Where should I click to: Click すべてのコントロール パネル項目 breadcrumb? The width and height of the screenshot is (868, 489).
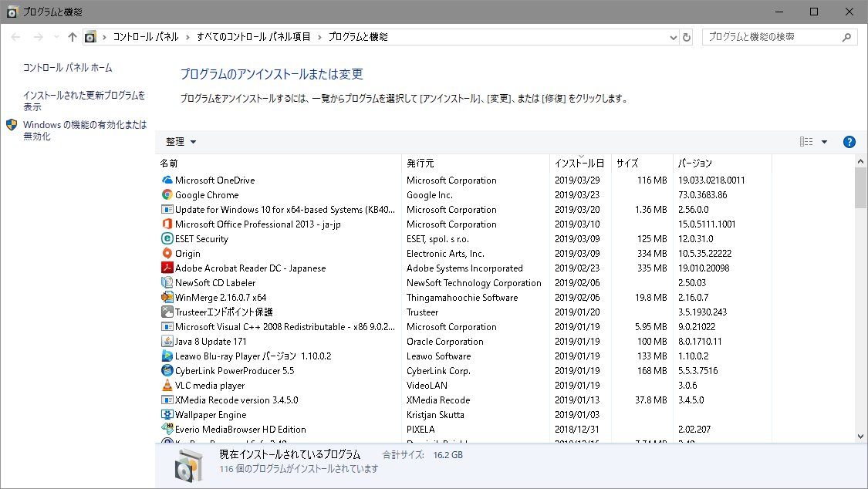254,37
